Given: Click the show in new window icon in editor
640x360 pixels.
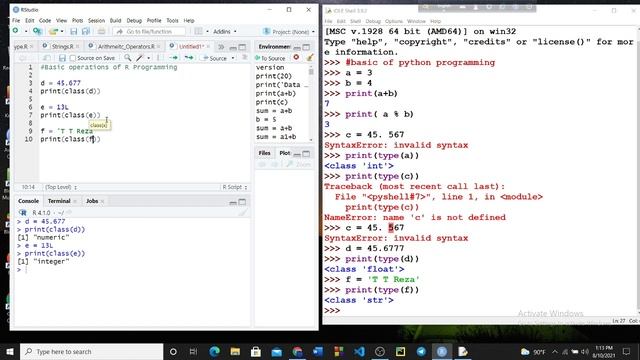Looking at the screenshot, I should (x=47, y=58).
